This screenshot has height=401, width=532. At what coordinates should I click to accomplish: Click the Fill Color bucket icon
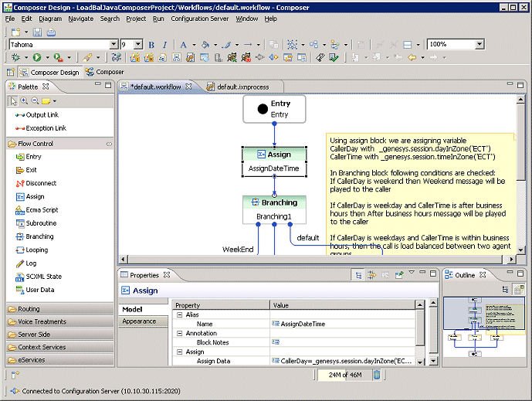[205, 45]
